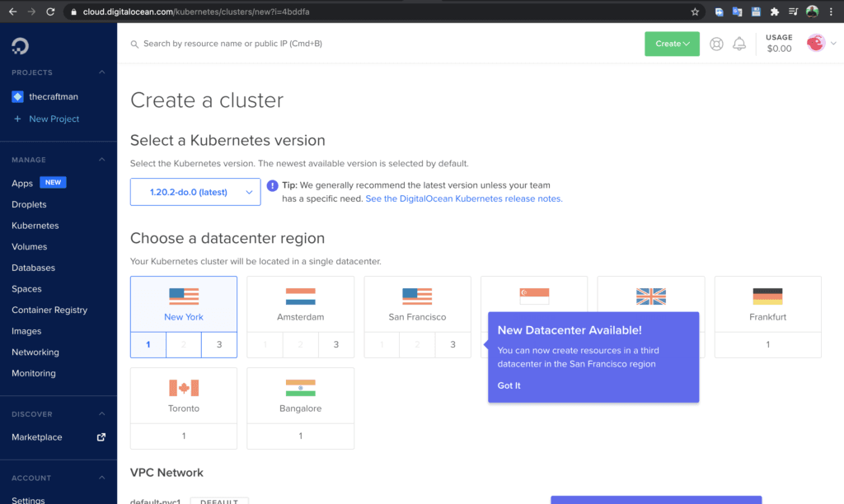844x504 pixels.
Task: Reload the page with the refresh icon
Action: click(x=50, y=12)
